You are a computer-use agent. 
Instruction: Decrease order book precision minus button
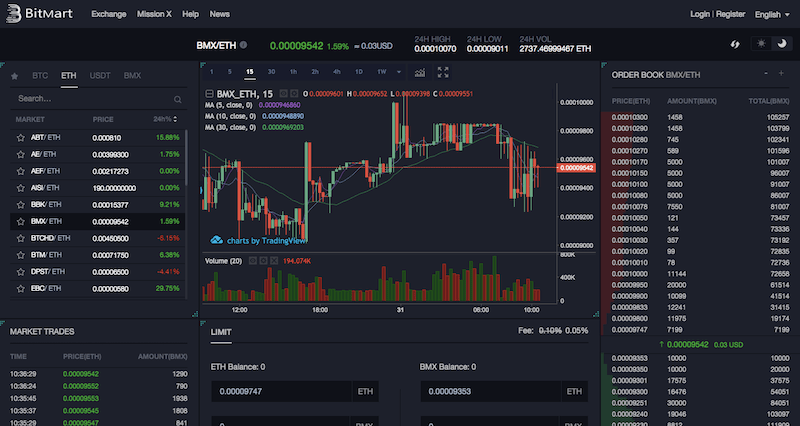pos(766,74)
